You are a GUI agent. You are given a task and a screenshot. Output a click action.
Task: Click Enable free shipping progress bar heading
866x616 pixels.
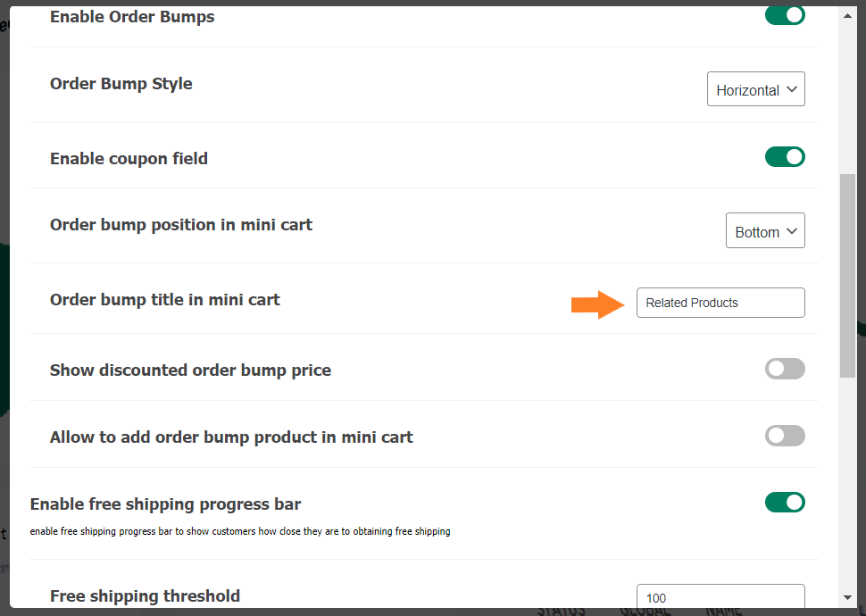(165, 504)
